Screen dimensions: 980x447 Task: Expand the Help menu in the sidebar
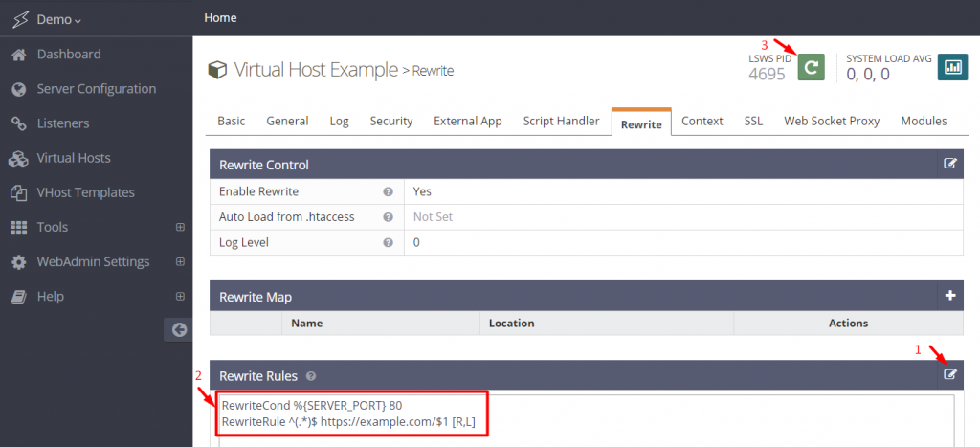tap(180, 297)
